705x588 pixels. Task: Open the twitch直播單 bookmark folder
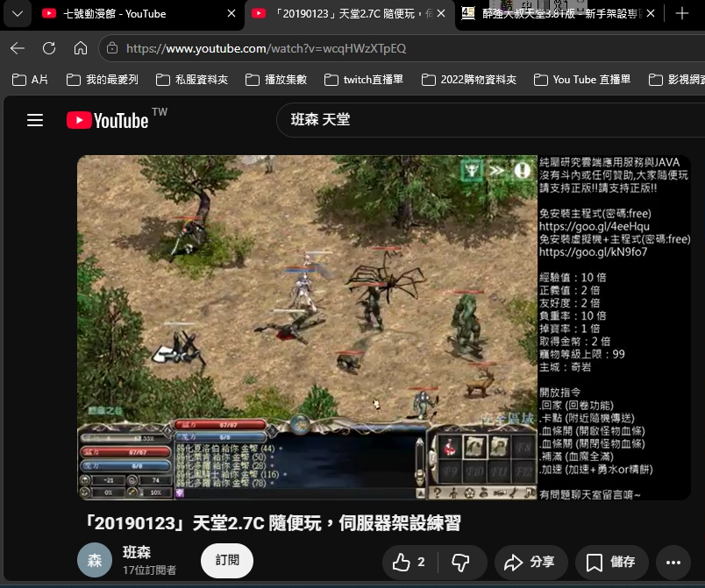364,80
